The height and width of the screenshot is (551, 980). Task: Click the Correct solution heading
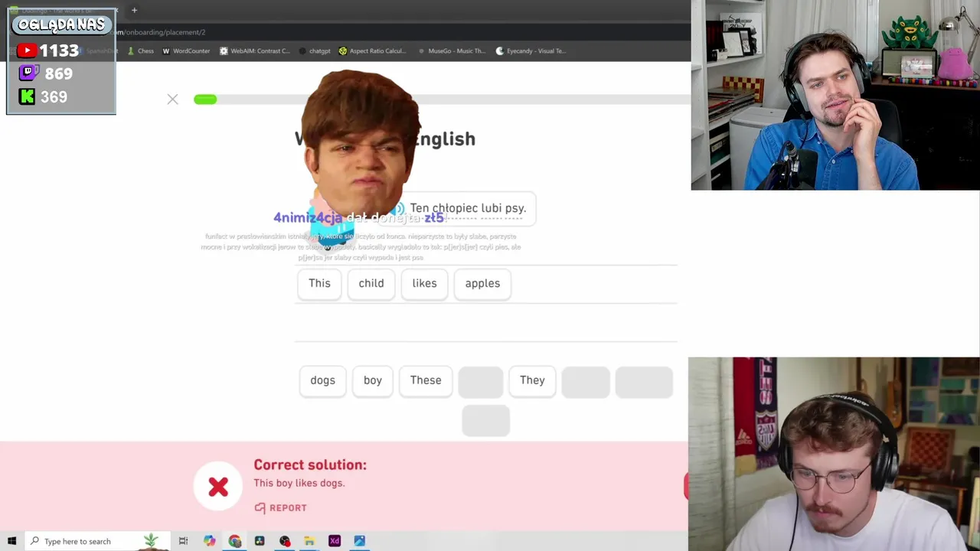coord(310,465)
